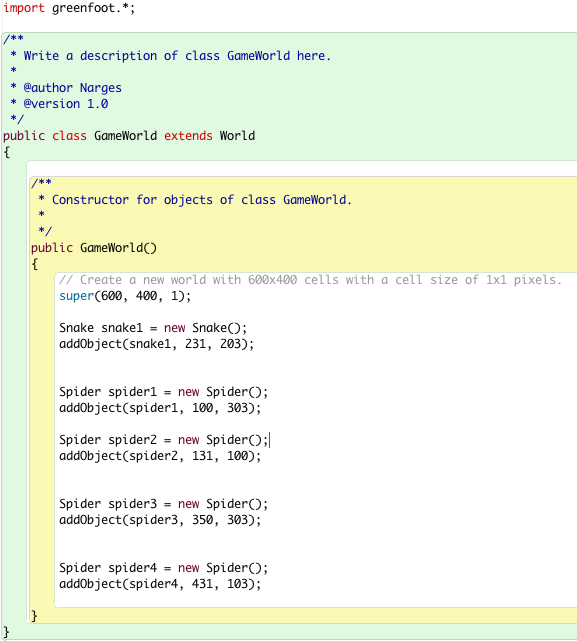Click line 'Spider spider2 = new Spider();'
Viewport: 577px width, 641px height.
164,439
